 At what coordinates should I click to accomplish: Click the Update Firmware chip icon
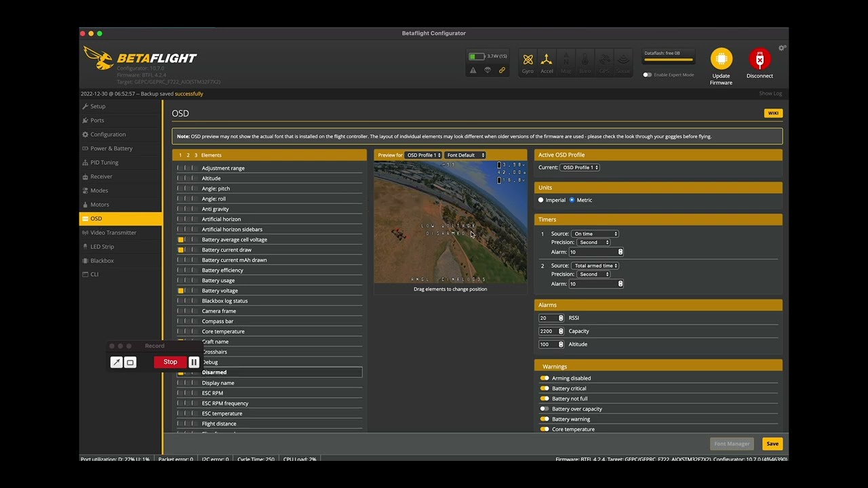pyautogui.click(x=721, y=58)
